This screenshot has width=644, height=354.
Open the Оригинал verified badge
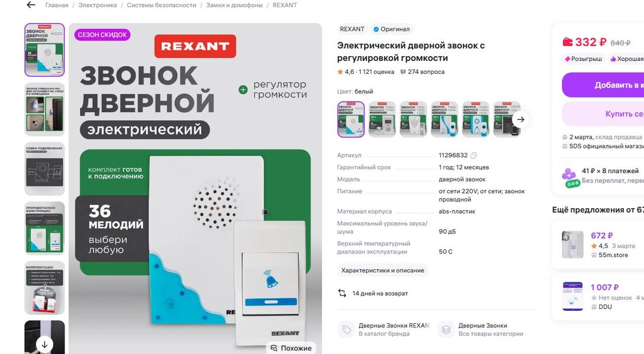point(391,29)
